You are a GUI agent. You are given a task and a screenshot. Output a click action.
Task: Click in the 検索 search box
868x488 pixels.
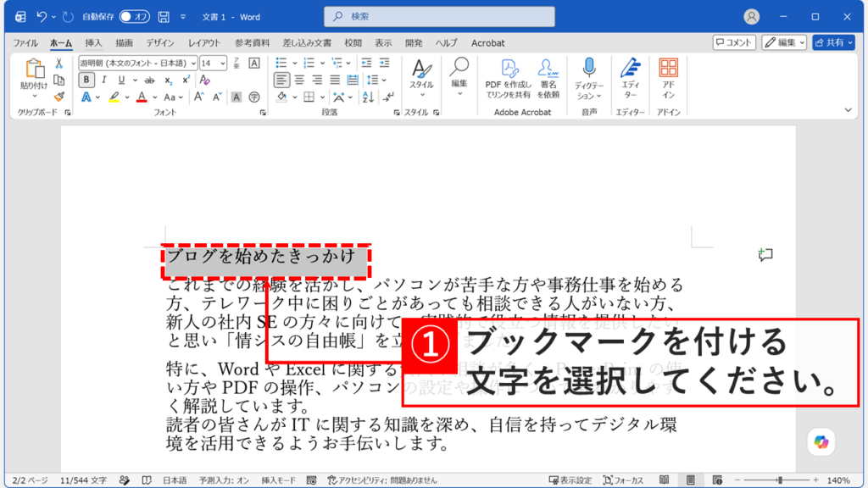point(440,17)
